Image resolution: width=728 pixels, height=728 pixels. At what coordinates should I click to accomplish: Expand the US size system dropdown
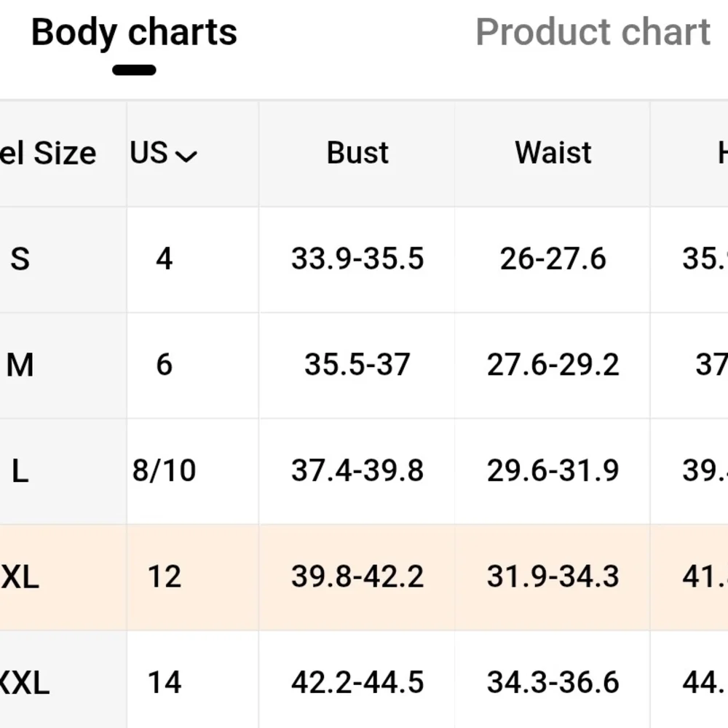(x=164, y=154)
